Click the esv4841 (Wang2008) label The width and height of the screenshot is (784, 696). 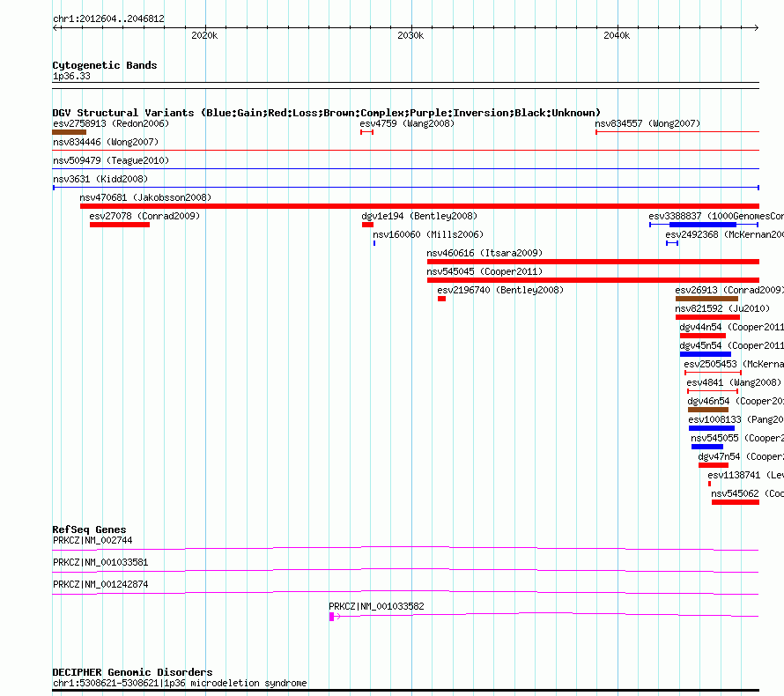tap(734, 382)
